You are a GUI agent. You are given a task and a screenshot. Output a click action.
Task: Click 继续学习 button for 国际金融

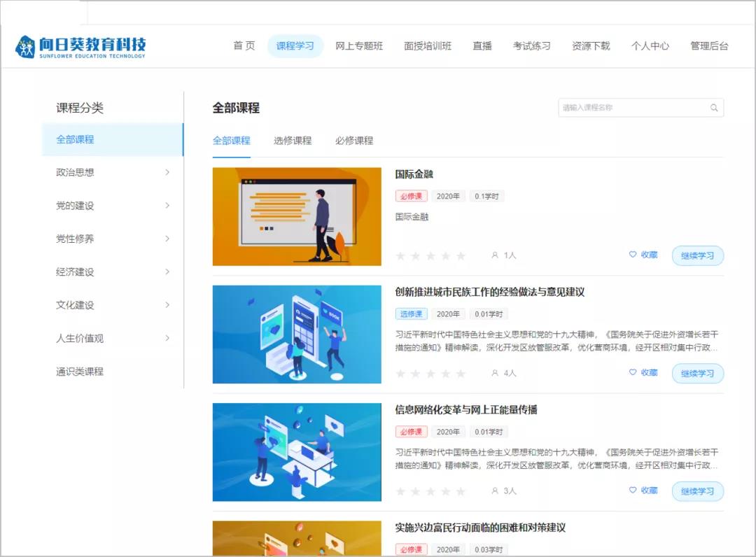point(697,255)
